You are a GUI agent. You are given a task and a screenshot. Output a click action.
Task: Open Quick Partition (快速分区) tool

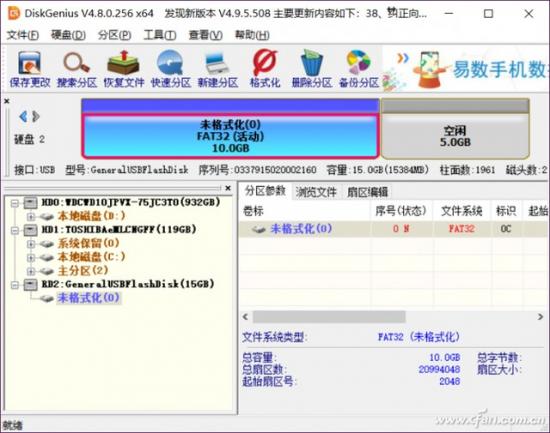coord(171,69)
